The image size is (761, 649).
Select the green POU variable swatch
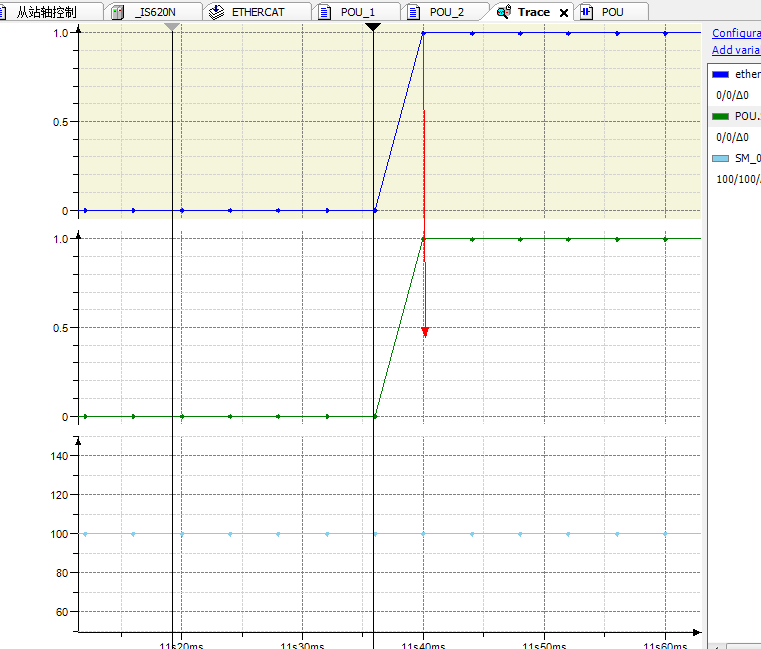click(x=720, y=116)
